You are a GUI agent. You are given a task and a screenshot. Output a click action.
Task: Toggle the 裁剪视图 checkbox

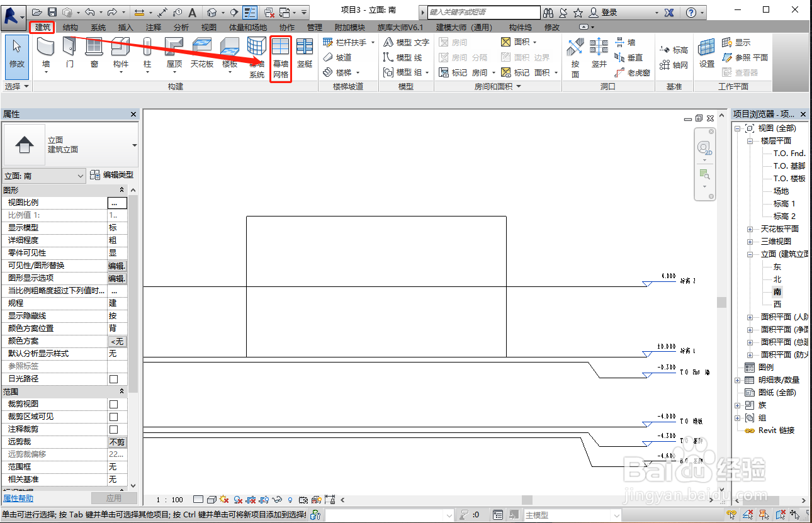[113, 404]
